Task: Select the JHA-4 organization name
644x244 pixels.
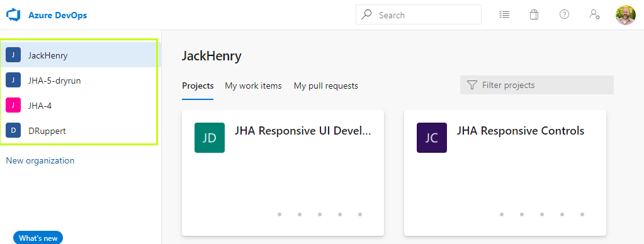Action: pos(40,106)
